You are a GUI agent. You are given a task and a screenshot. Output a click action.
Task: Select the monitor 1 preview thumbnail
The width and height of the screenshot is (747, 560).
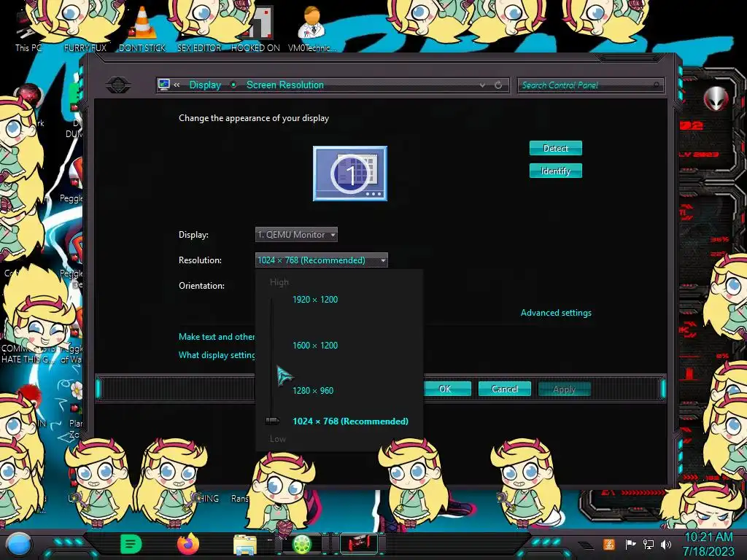tap(350, 174)
